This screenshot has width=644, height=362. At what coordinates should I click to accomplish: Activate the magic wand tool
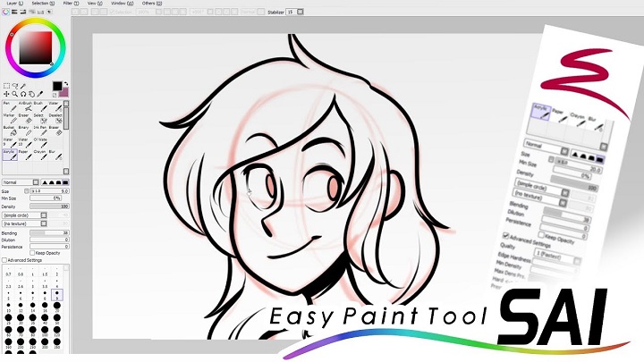pos(23,86)
